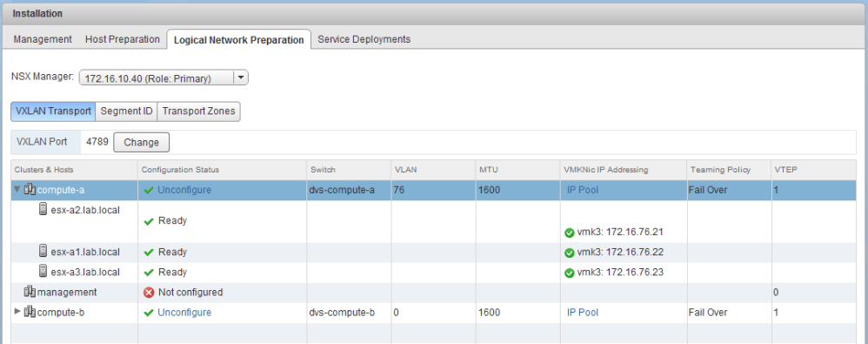The width and height of the screenshot is (868, 344).
Task: Click vmk3: 172.16.76.21 address text
Action: (x=620, y=232)
